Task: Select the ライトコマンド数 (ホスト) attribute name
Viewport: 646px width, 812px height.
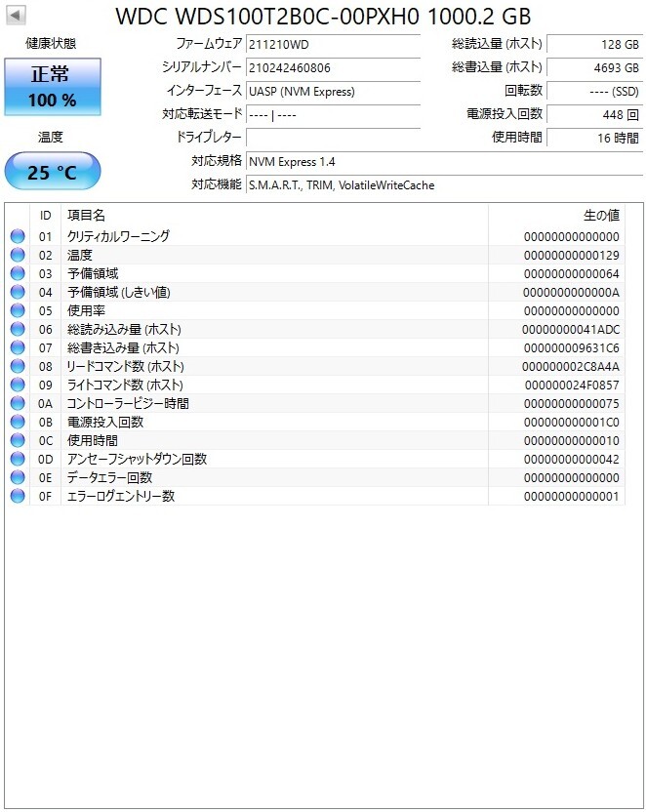Action: tap(125, 385)
